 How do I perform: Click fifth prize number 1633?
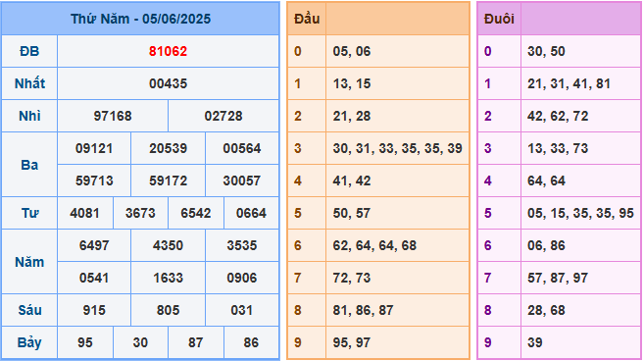click(x=168, y=278)
